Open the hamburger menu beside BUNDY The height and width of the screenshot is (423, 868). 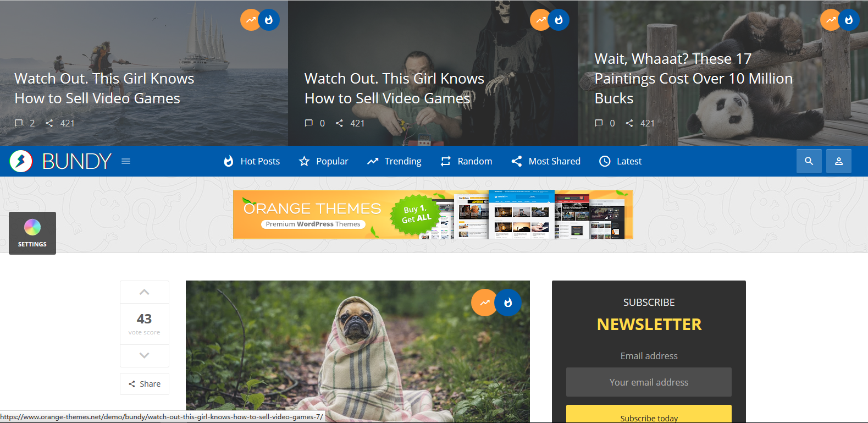point(126,161)
